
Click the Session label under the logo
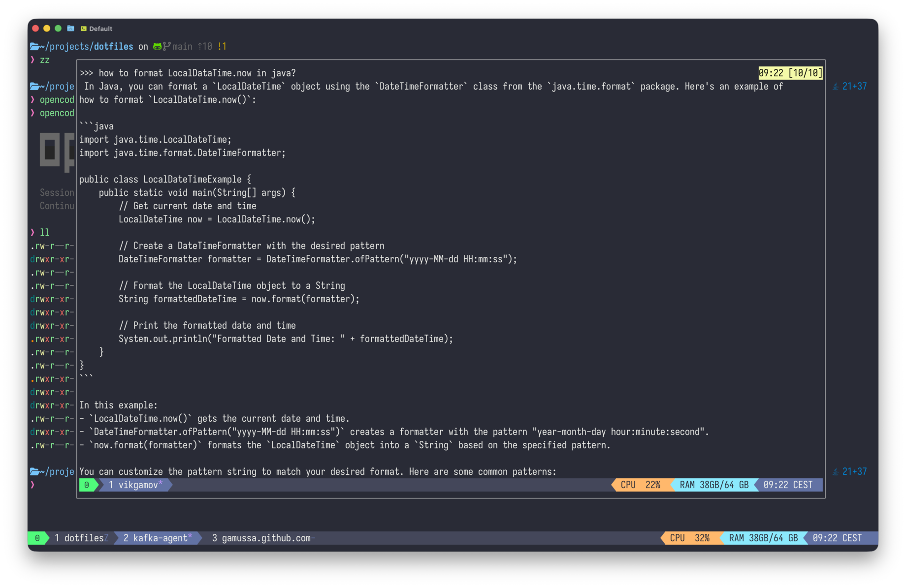pos(57,192)
